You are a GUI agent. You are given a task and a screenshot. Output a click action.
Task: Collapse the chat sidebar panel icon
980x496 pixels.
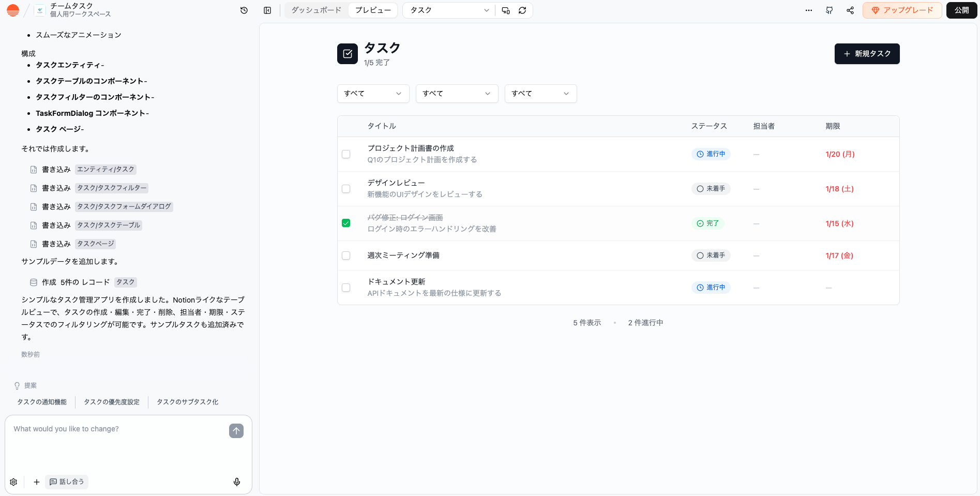point(267,10)
